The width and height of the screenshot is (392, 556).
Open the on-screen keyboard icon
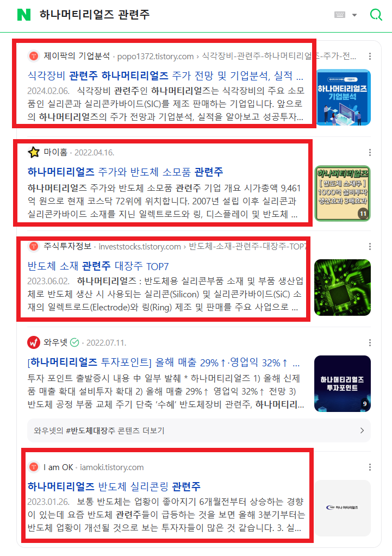coord(339,15)
